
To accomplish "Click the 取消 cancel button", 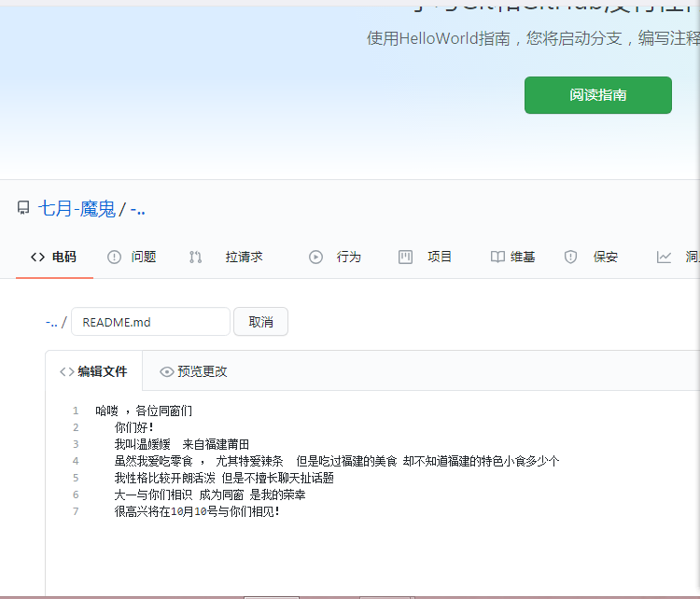I will (260, 322).
